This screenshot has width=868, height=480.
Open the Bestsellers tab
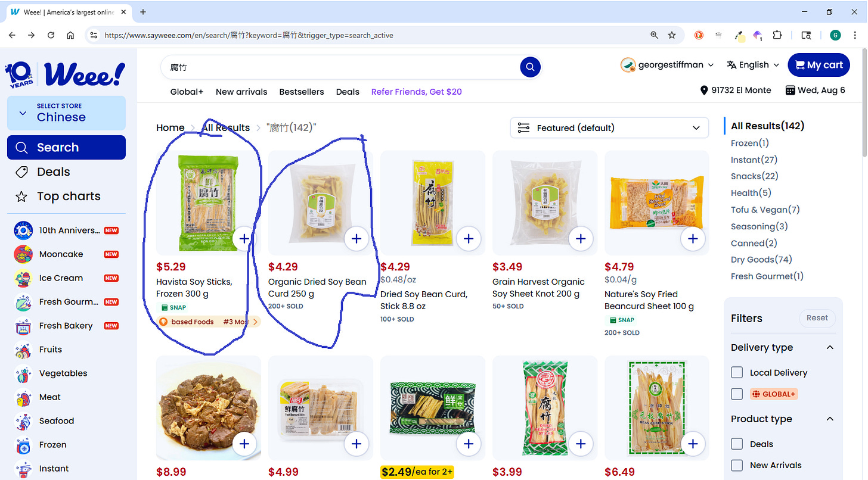[x=302, y=92]
